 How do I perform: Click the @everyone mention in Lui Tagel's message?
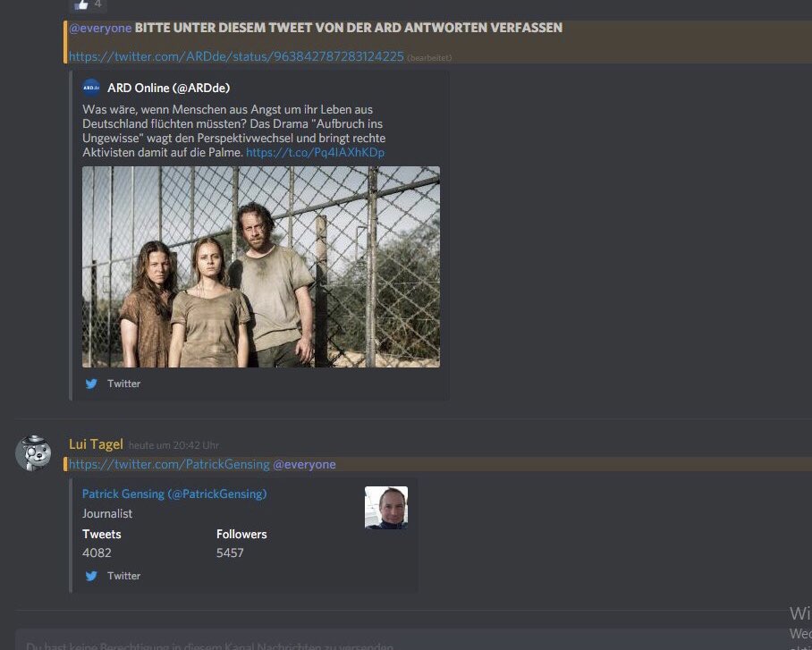click(304, 464)
